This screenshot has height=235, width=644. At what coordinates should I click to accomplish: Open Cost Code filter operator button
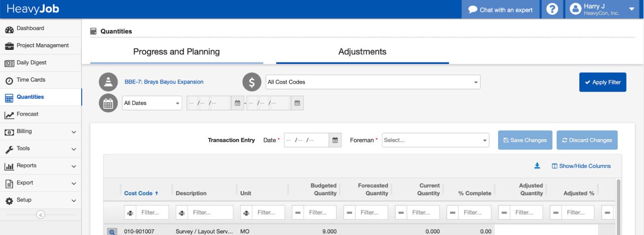click(x=130, y=212)
